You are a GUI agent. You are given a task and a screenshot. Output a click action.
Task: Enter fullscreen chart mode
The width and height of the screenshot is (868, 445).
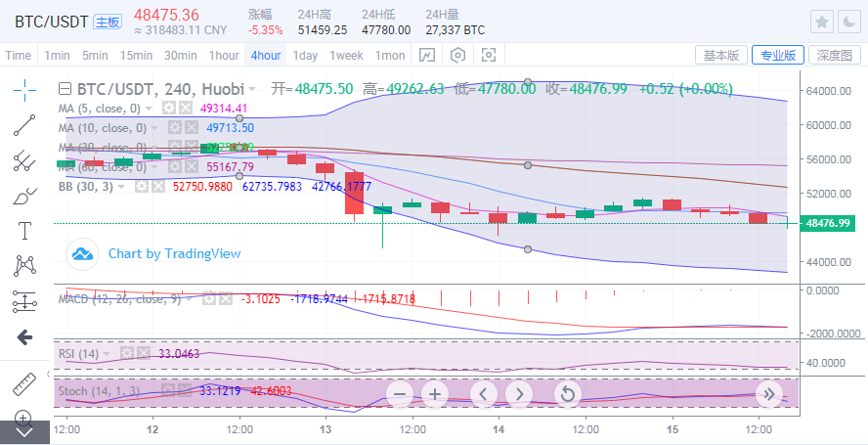[489, 55]
